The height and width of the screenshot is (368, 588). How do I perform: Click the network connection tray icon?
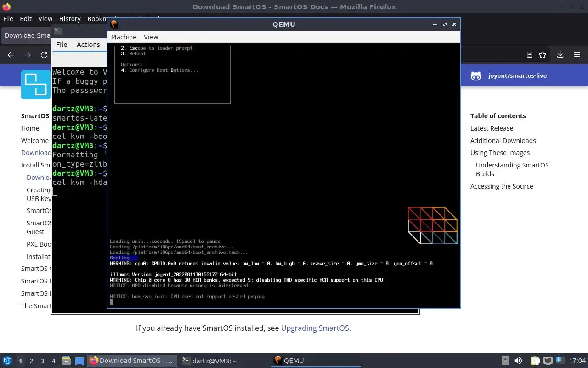pyautogui.click(x=548, y=361)
